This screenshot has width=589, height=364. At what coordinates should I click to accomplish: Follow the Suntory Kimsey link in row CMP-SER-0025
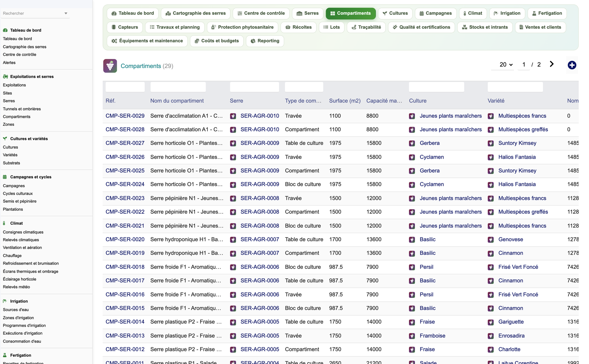tap(517, 171)
